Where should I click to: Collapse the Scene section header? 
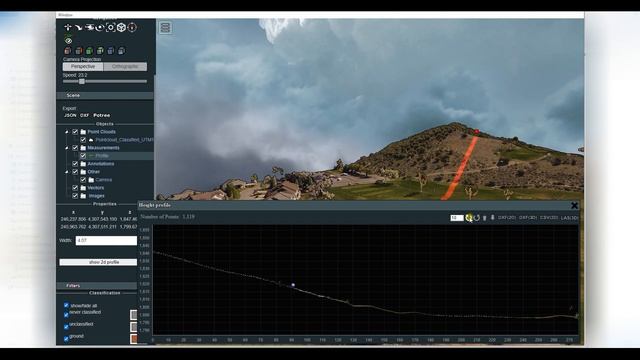105,96
